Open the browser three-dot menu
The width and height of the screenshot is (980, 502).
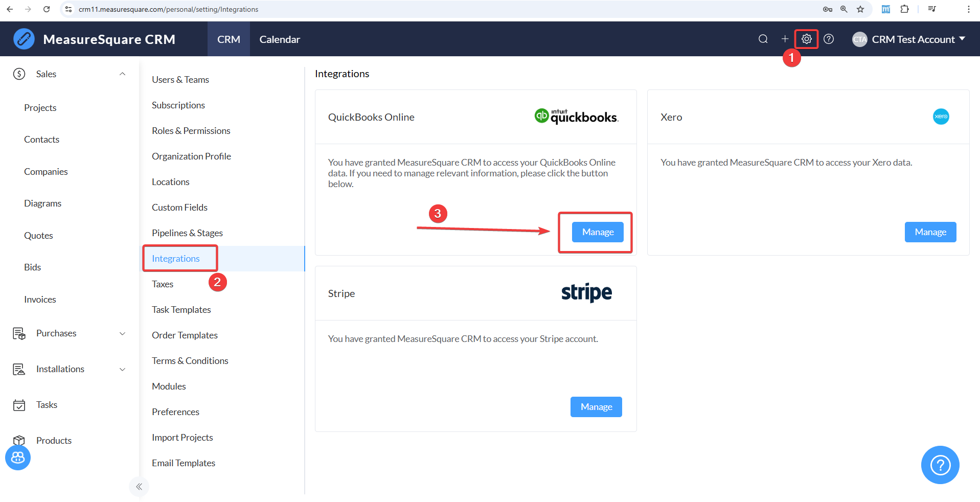(968, 9)
